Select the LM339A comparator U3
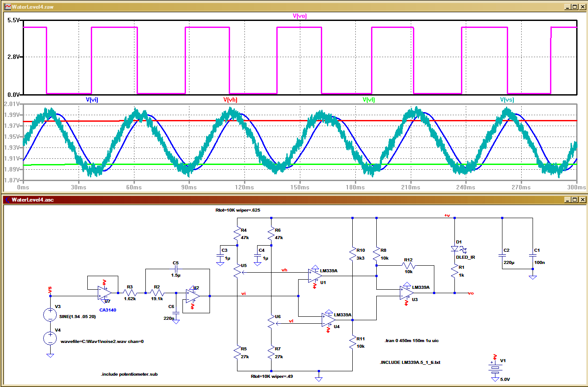 tap(407, 293)
